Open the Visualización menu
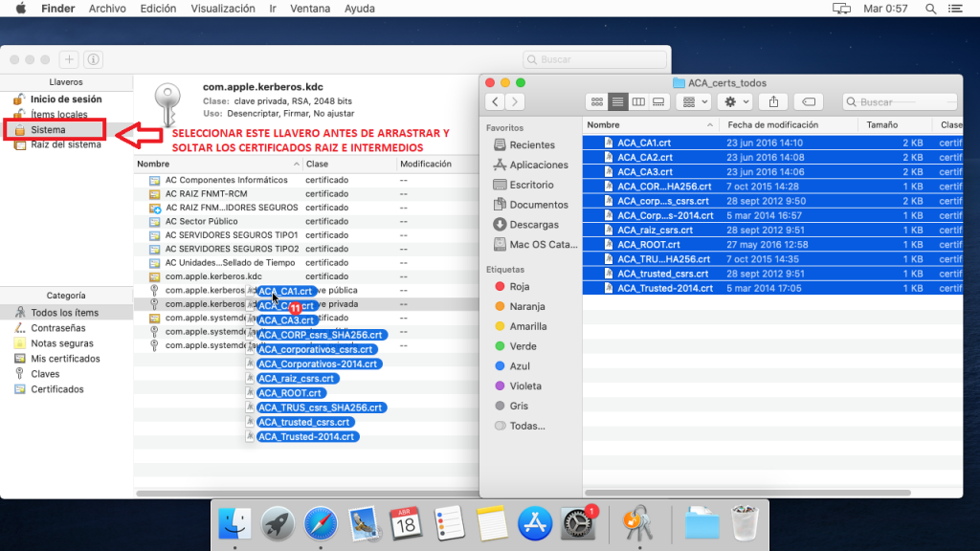The image size is (980, 551). tap(222, 9)
